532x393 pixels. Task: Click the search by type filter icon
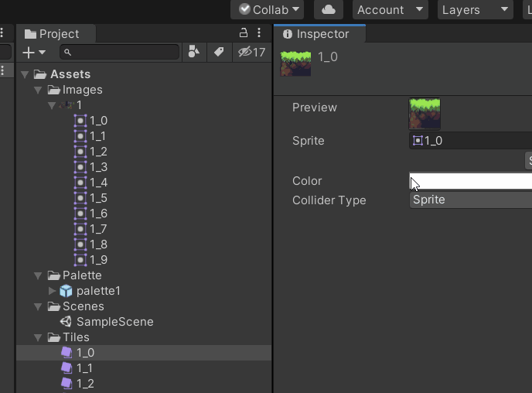[x=193, y=52]
